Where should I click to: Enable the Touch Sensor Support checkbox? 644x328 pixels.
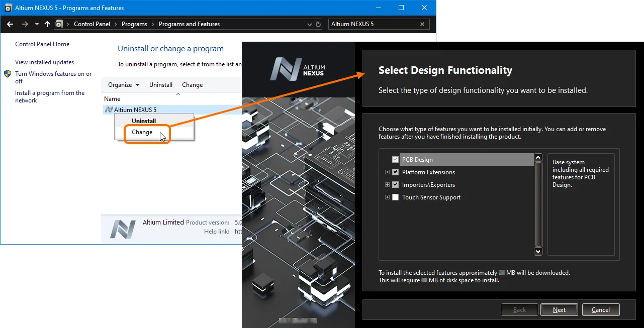(395, 197)
